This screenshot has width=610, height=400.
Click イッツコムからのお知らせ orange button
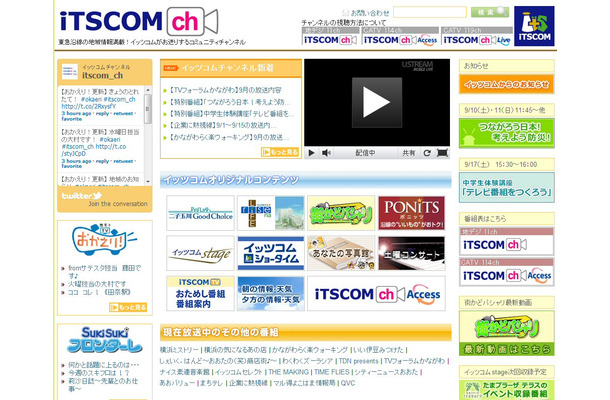tap(507, 84)
